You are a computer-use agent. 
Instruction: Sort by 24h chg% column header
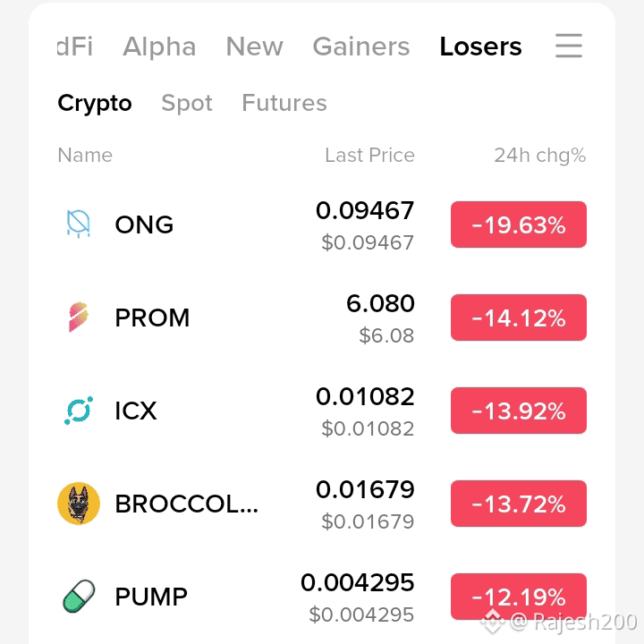click(x=539, y=156)
